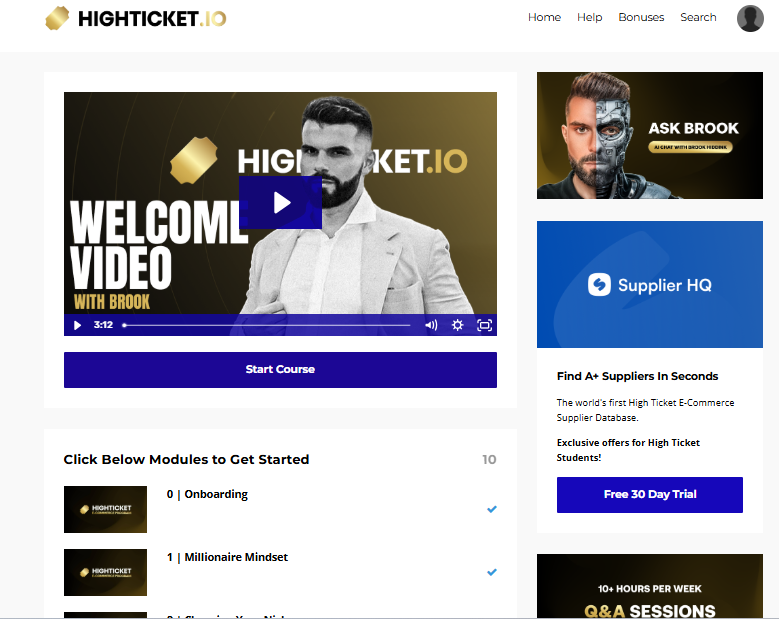Go to Bonuses page
Viewport: 779px width, 619px height.
click(x=641, y=17)
